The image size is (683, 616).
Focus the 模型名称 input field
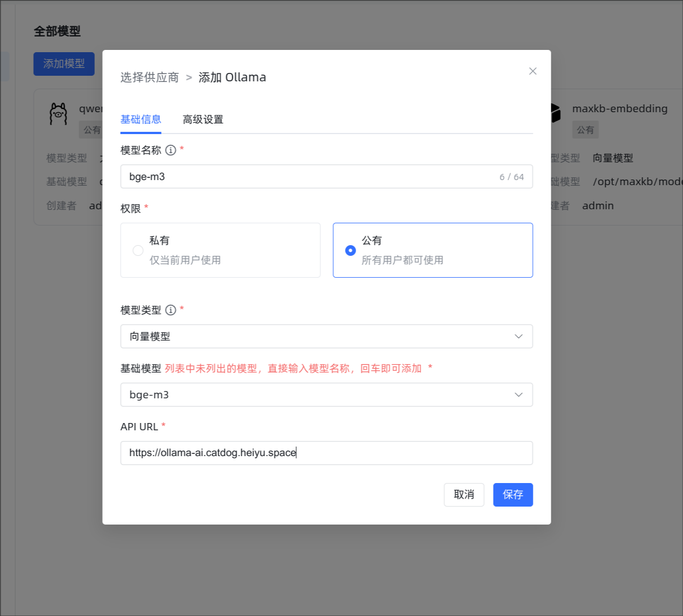(x=326, y=177)
